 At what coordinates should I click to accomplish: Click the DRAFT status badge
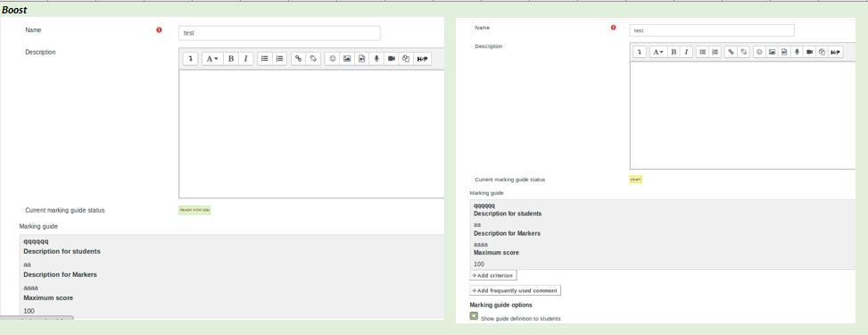point(636,180)
